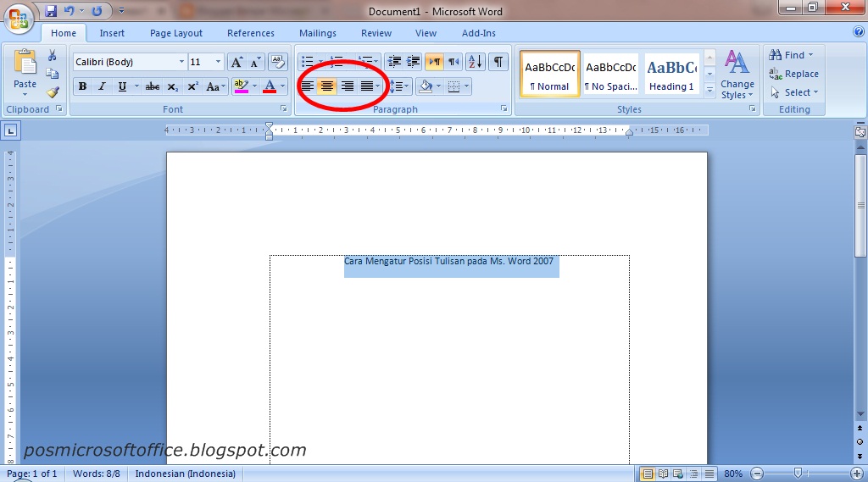This screenshot has height=482, width=868.
Task: Shrink font size with small A icon
Action: 255,62
